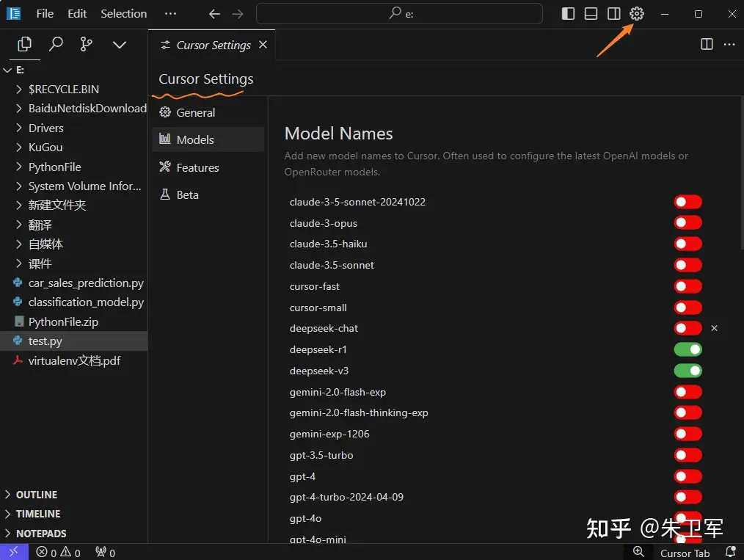This screenshot has width=744, height=560.
Task: Click the Beta flask icon
Action: pyautogui.click(x=164, y=194)
